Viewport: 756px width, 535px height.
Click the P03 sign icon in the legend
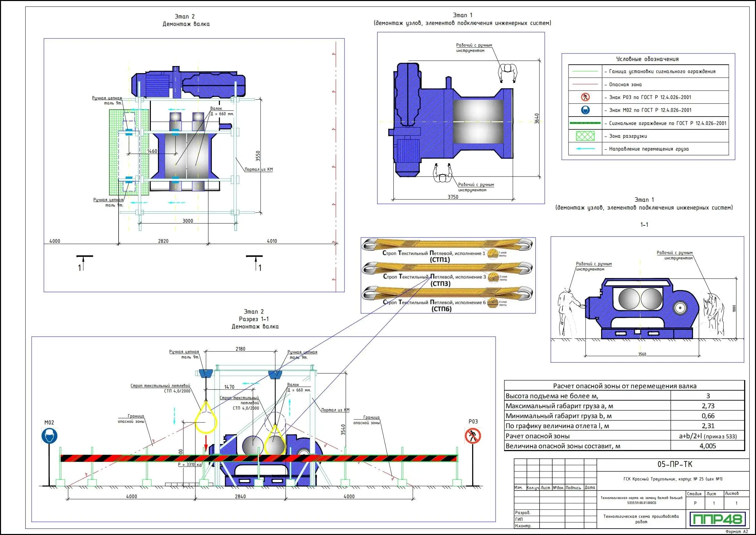pyautogui.click(x=585, y=97)
